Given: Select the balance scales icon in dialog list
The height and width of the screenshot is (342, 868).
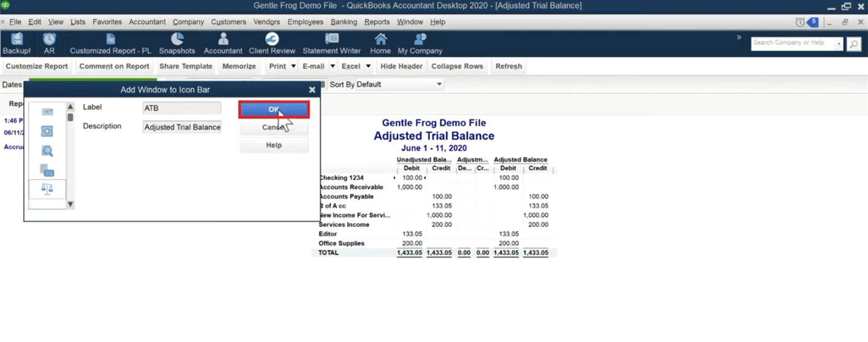Looking at the screenshot, I should (x=47, y=189).
